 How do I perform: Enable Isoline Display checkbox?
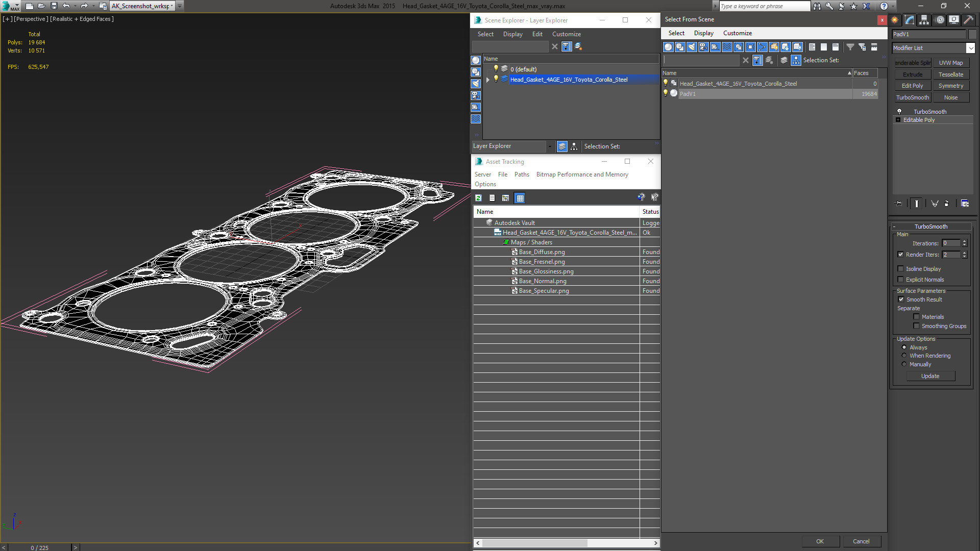tap(901, 269)
